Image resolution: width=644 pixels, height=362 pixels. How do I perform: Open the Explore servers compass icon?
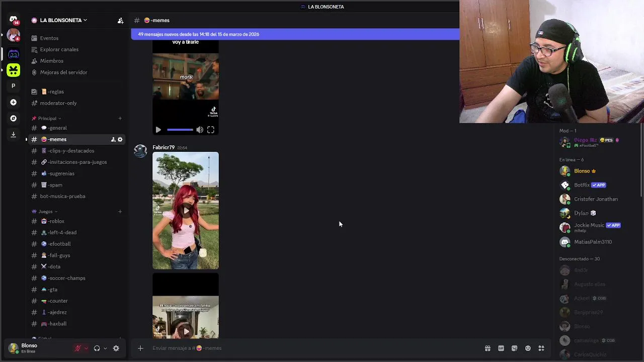click(x=14, y=118)
